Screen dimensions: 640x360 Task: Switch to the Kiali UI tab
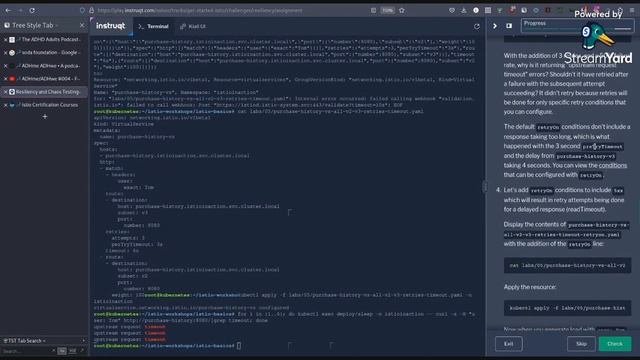193,26
